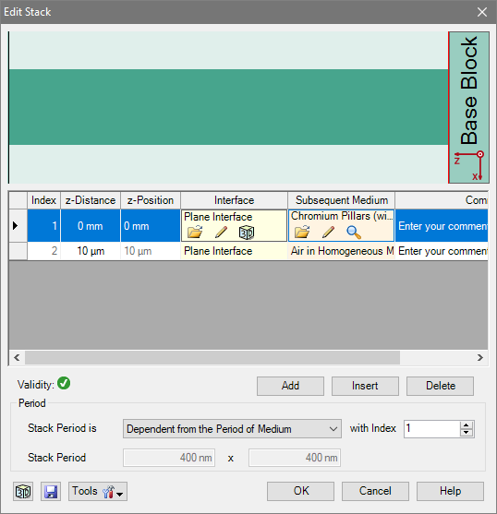Delete the selected stack row
This screenshot has height=514, width=497.
pos(440,386)
